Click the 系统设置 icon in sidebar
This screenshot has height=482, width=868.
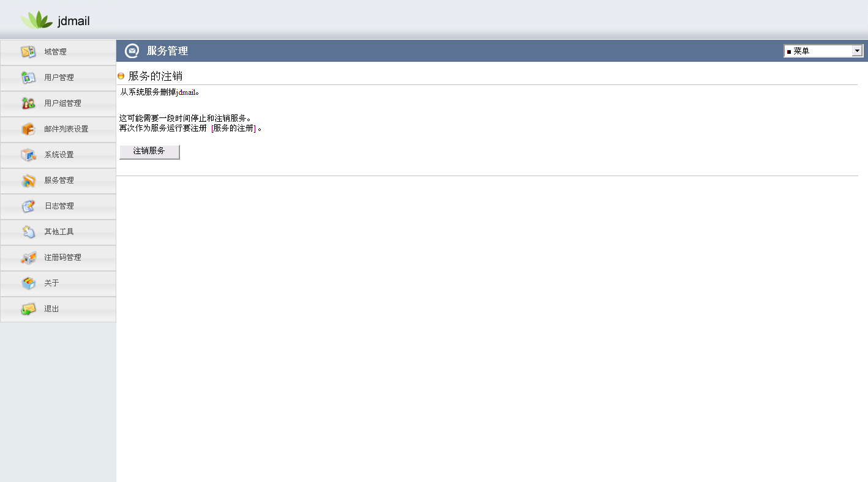(x=28, y=155)
